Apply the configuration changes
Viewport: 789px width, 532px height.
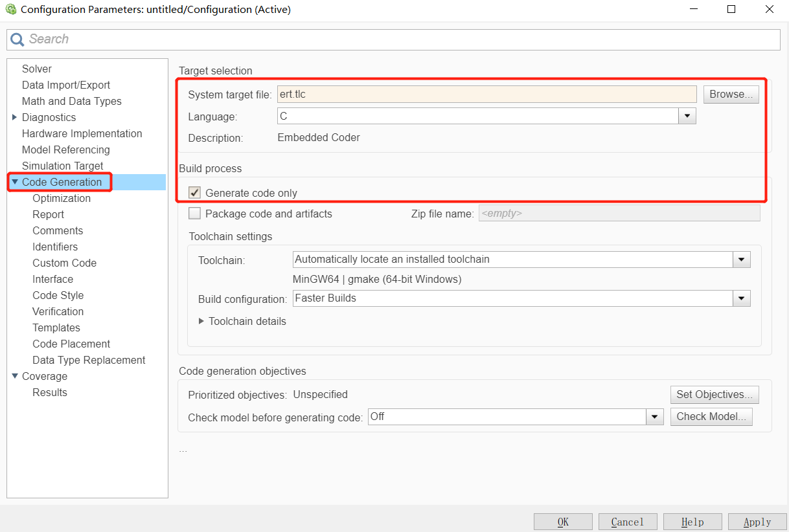tap(757, 522)
